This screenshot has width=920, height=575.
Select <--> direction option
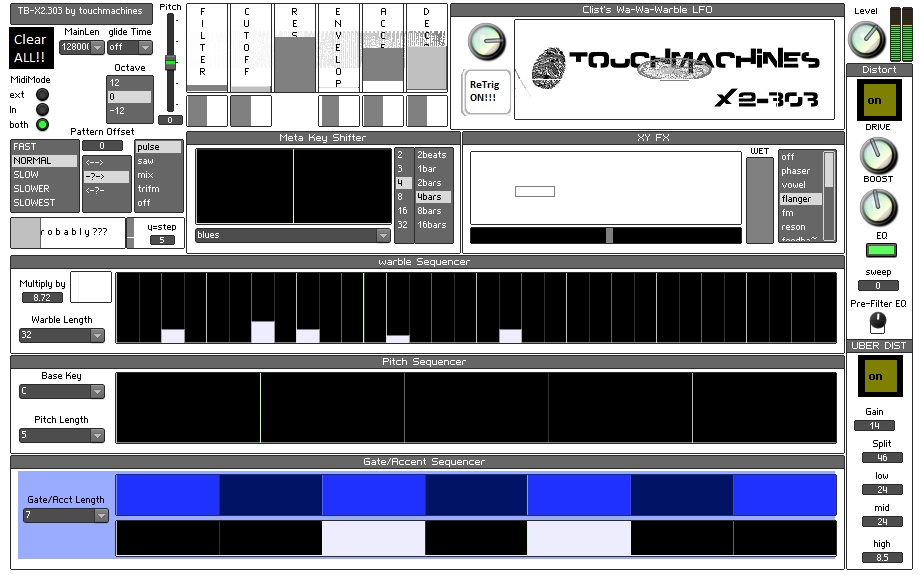tap(106, 163)
